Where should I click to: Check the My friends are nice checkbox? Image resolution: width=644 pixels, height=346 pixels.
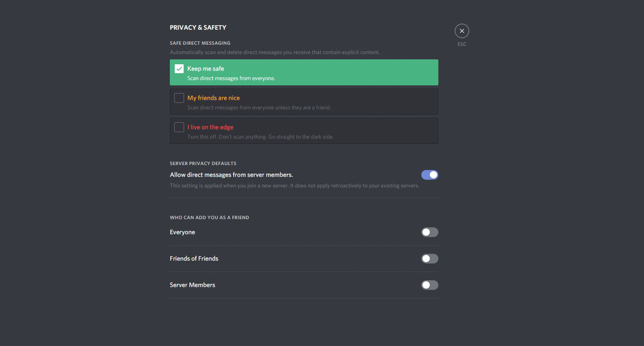pos(179,98)
